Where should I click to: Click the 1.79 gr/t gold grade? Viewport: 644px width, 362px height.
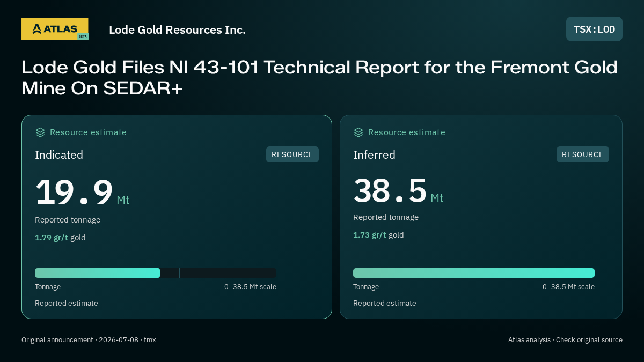click(60, 238)
